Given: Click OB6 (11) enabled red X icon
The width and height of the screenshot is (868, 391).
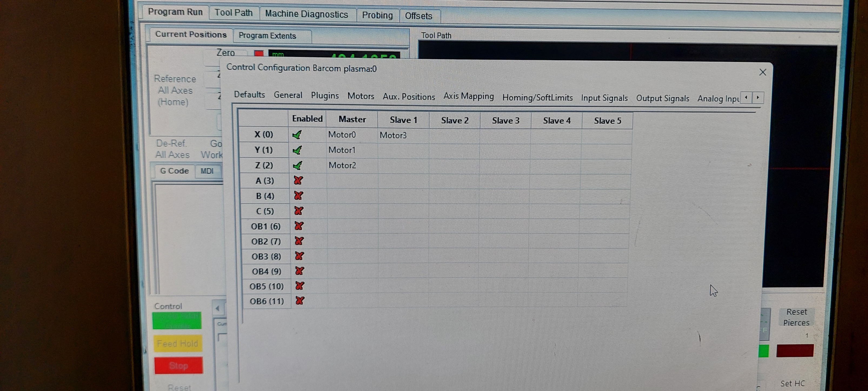Looking at the screenshot, I should click(300, 301).
